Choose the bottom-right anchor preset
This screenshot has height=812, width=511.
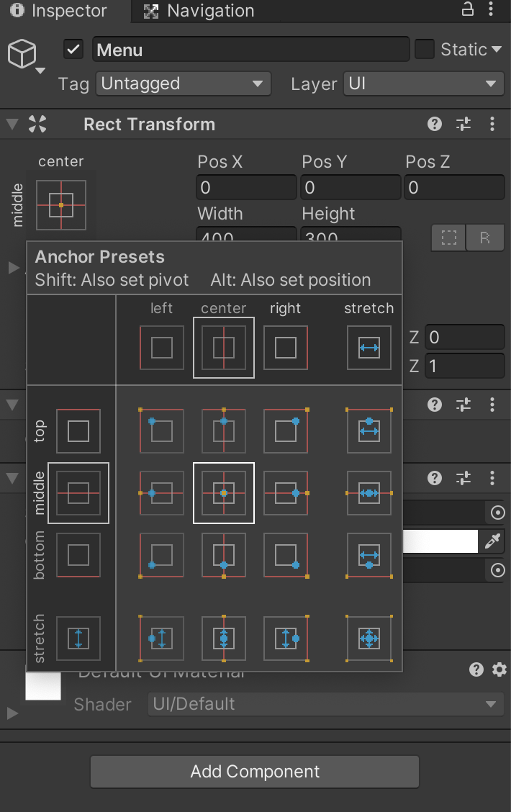point(286,556)
